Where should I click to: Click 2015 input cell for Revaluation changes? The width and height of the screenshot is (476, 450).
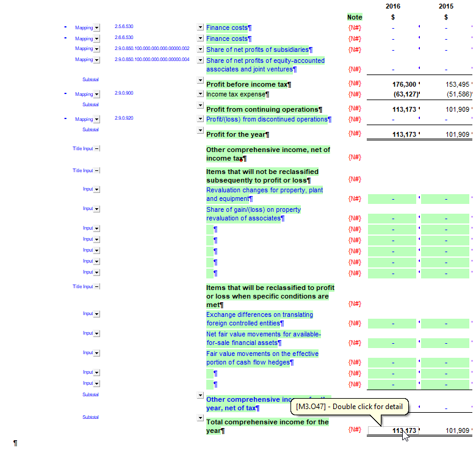pos(445,199)
